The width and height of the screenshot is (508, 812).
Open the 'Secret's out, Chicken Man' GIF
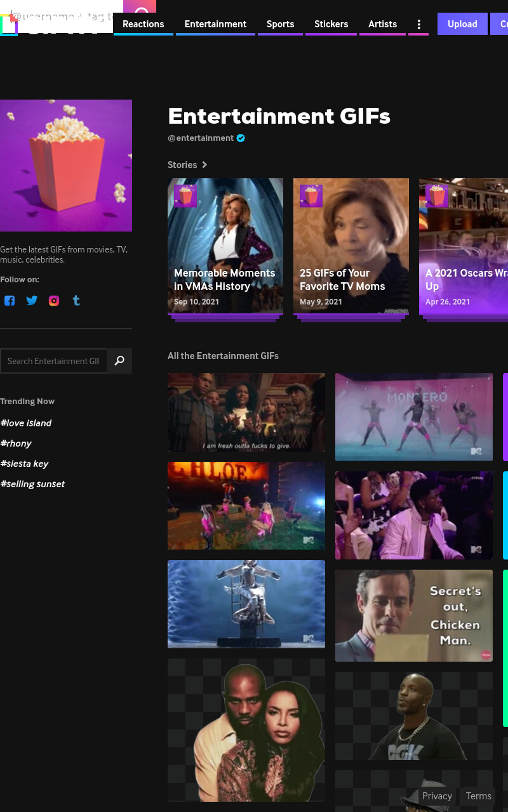pyautogui.click(x=414, y=615)
